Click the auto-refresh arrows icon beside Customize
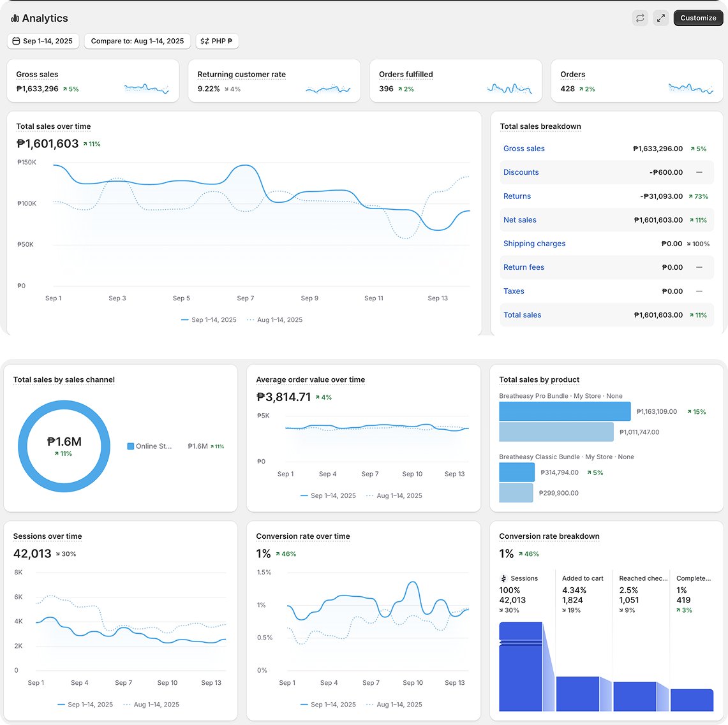The width and height of the screenshot is (728, 725). 640,18
